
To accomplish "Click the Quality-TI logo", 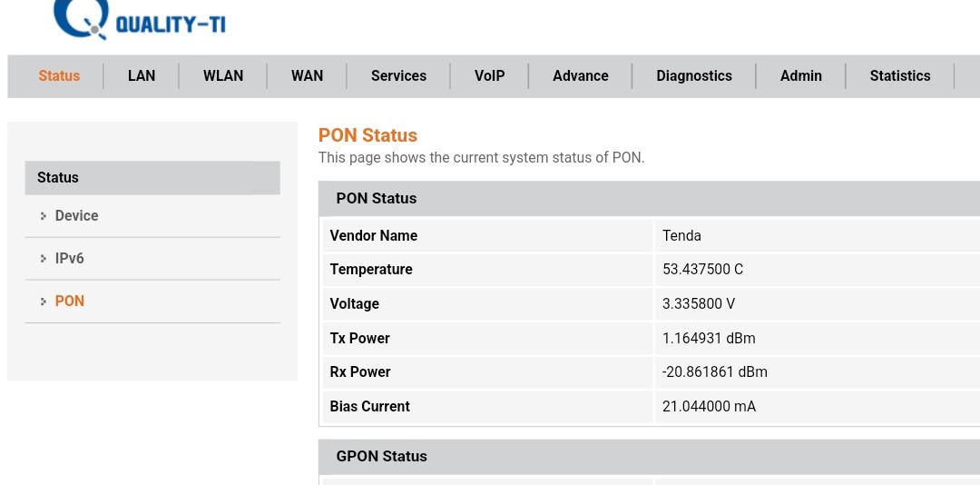I will (x=139, y=21).
